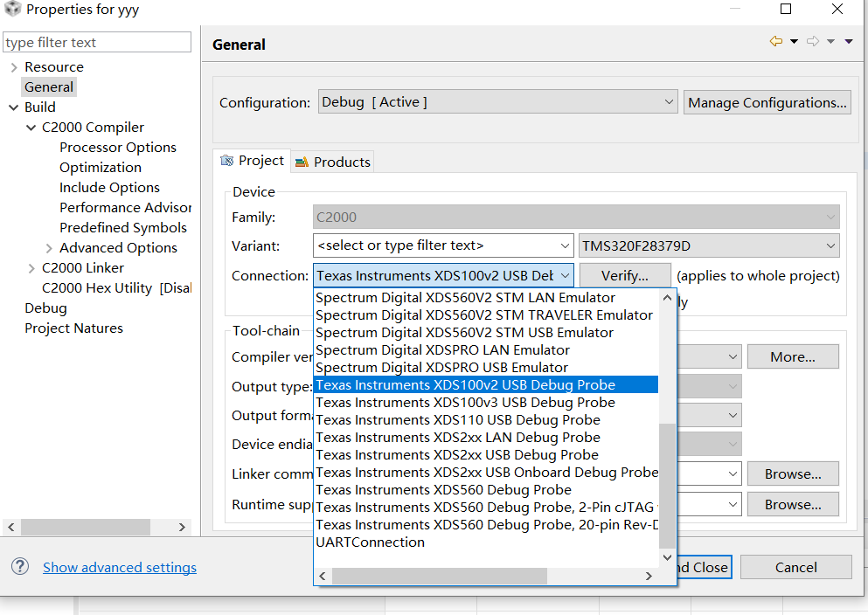Open the TMS320F28379D device dropdown
868x615 pixels.
708,245
